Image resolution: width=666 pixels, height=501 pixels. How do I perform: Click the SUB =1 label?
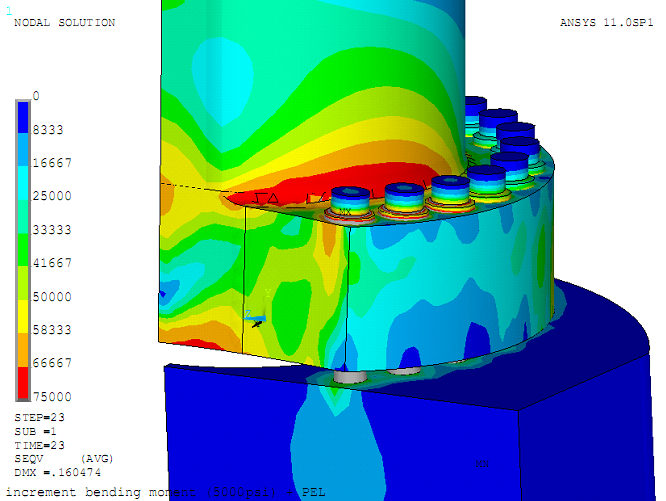(35, 431)
